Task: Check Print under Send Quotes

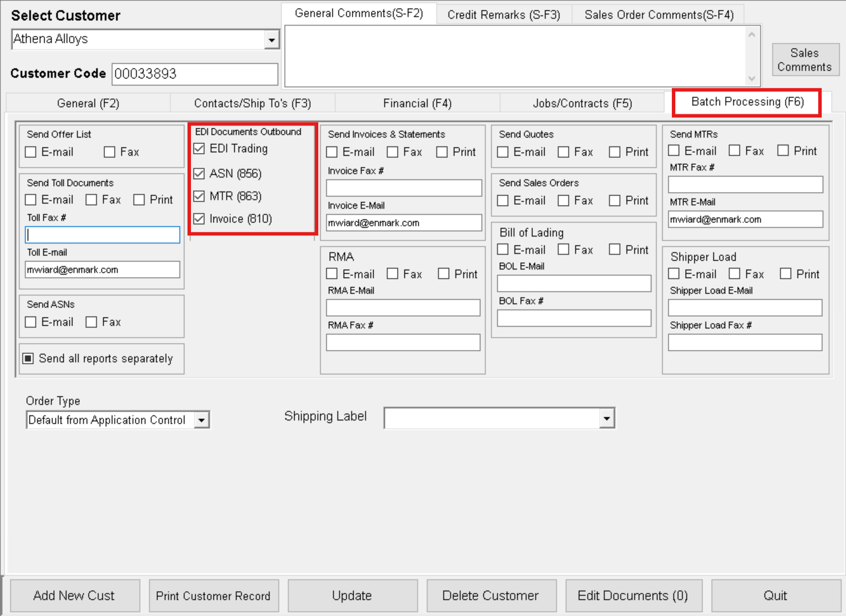Action: tap(615, 152)
